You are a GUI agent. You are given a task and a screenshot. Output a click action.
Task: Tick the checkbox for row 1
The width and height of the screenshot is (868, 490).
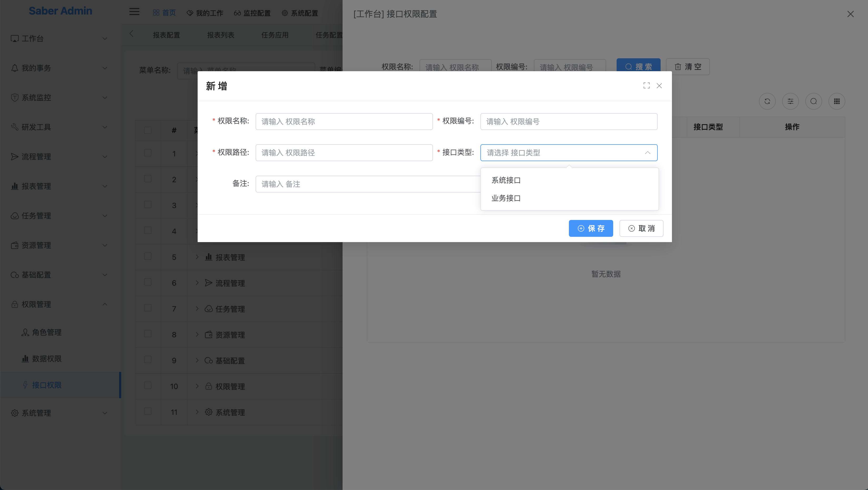148,153
